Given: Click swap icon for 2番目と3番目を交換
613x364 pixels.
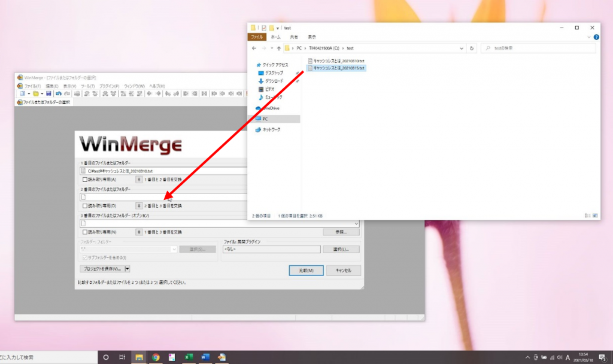Looking at the screenshot, I should [x=139, y=206].
